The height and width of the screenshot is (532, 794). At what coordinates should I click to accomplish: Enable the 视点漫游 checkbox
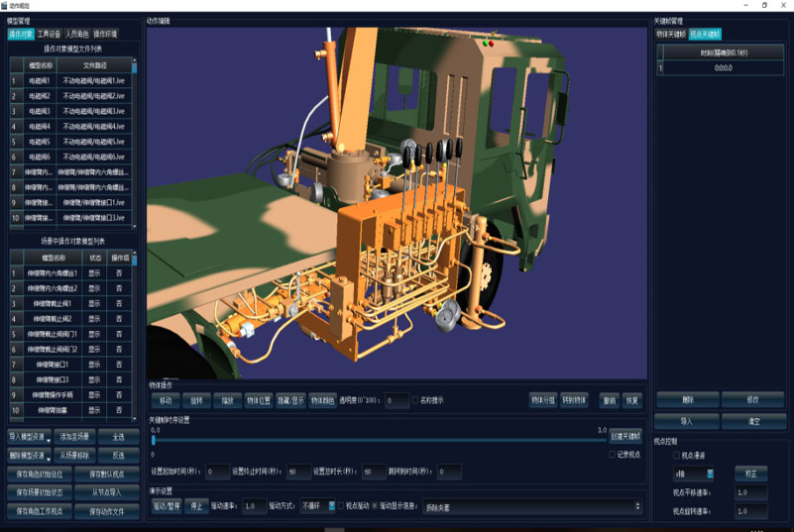pyautogui.click(x=677, y=456)
